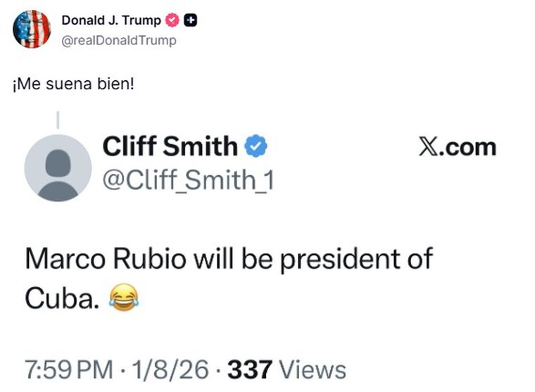Click the blue verified badge next to Cliff Smith
The image size is (535, 392).
click(x=255, y=147)
